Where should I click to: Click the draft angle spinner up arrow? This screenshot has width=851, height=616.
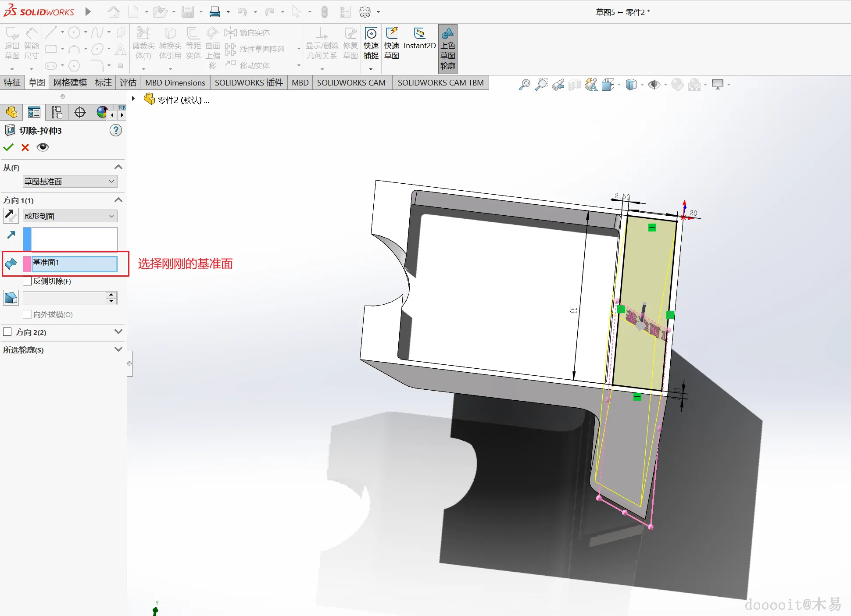(x=111, y=295)
